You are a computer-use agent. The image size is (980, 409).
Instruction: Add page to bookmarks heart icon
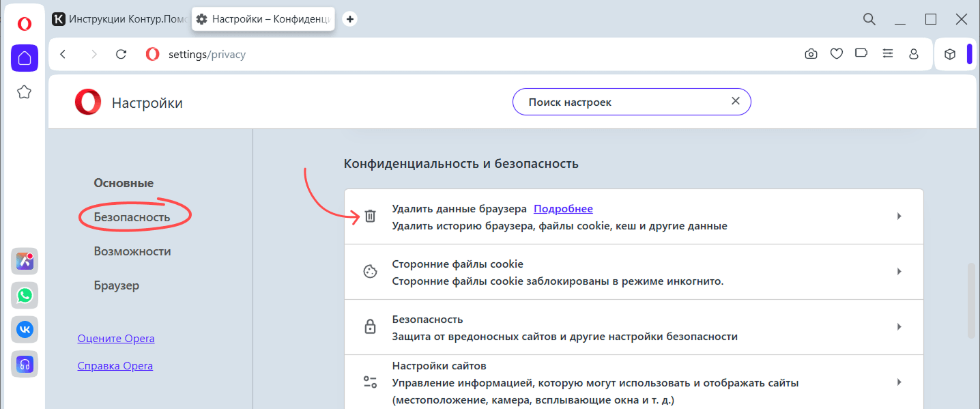pyautogui.click(x=837, y=54)
